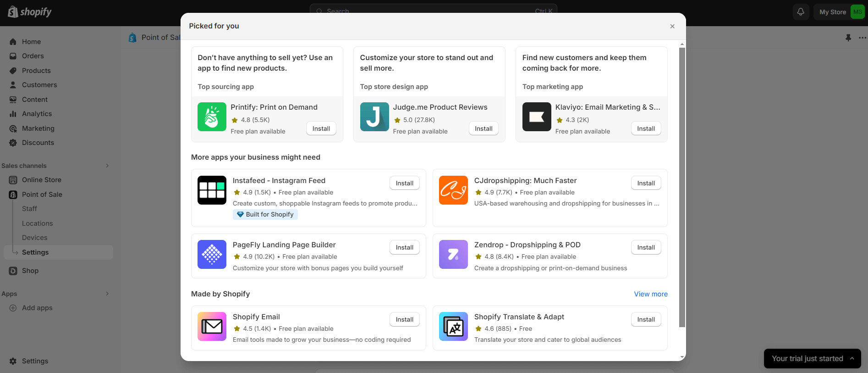The width and height of the screenshot is (868, 373).
Task: Select the PageFly Landing Page Builder icon
Action: pyautogui.click(x=212, y=254)
